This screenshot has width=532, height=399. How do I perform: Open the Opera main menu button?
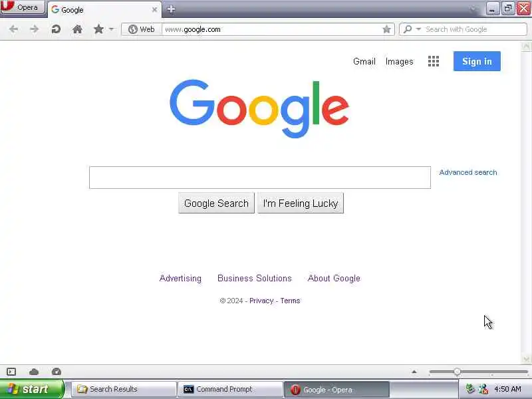[x=23, y=7]
